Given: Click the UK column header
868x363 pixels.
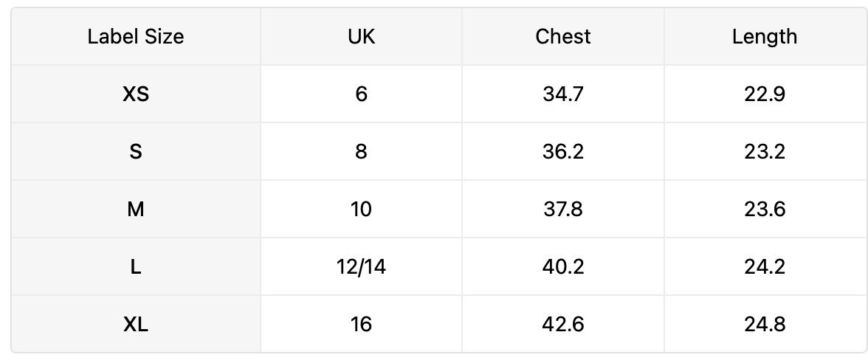Looking at the screenshot, I should [x=361, y=37].
